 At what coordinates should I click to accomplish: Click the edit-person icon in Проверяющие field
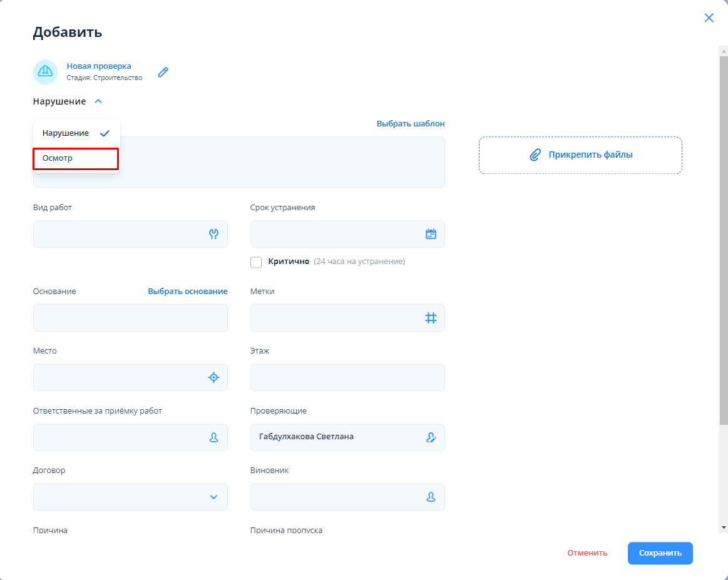pos(431,437)
